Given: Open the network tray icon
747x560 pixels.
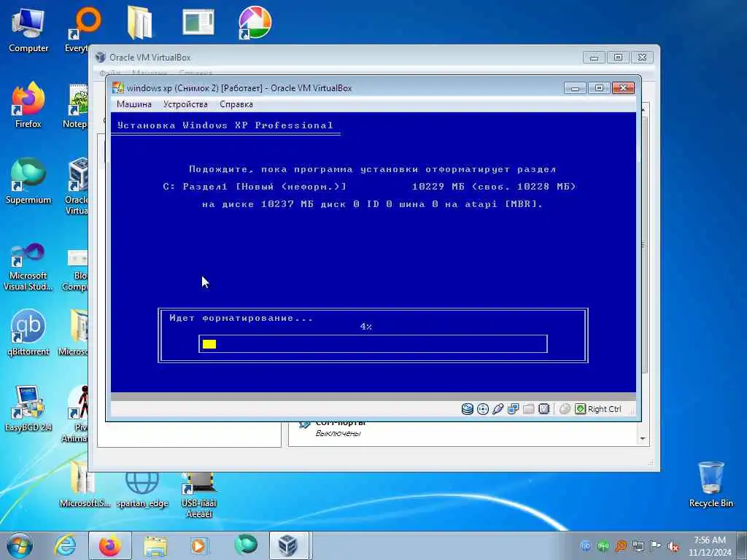Looking at the screenshot, I should tap(638, 546).
